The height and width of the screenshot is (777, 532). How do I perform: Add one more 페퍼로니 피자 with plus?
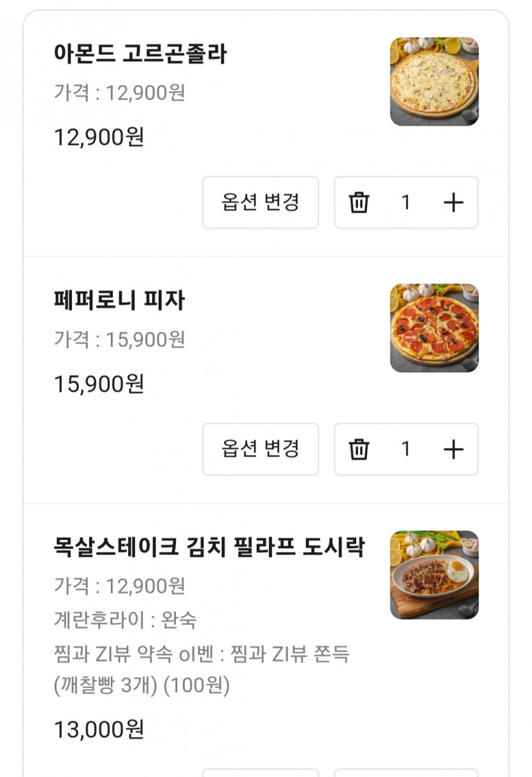(x=453, y=449)
